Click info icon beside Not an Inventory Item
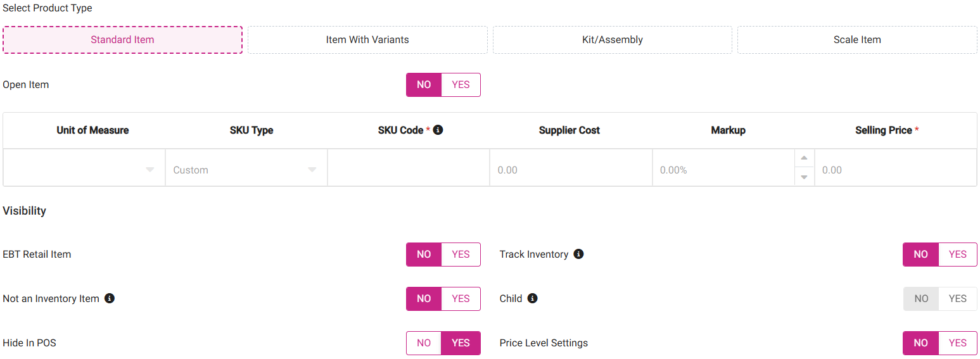This screenshot has width=980, height=359. click(110, 298)
